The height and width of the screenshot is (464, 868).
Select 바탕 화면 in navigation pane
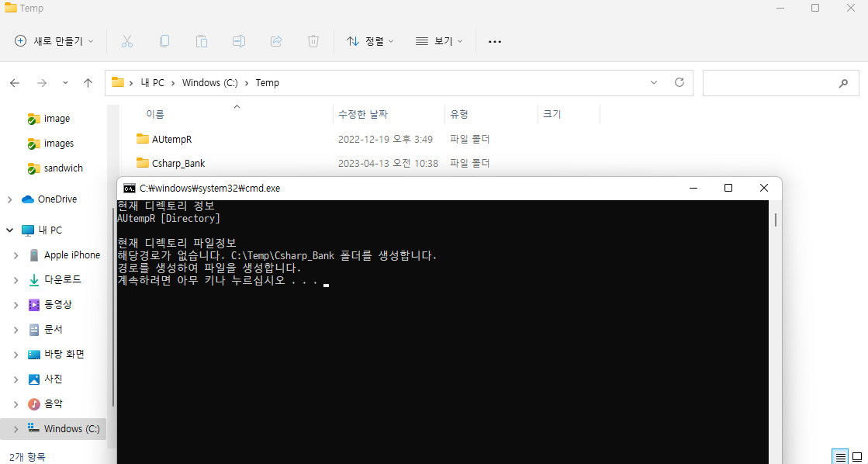point(57,355)
